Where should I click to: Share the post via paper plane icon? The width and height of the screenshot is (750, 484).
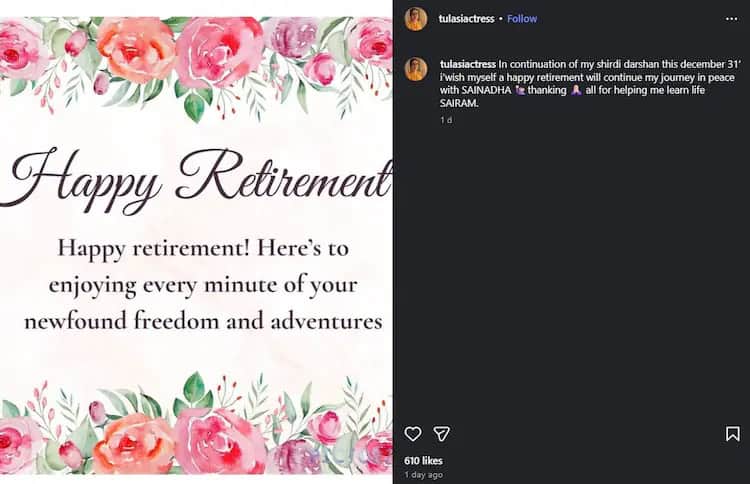click(441, 433)
